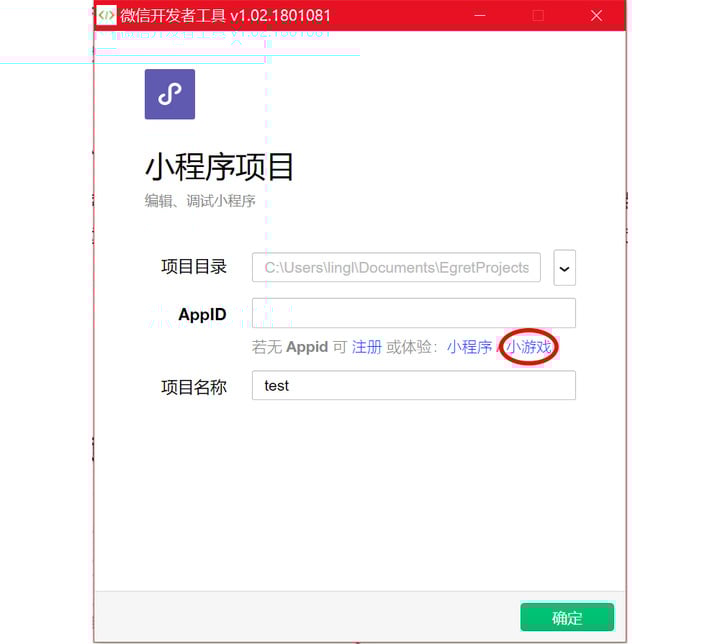The height and width of the screenshot is (644, 720).
Task: Click the WeChat DevTools title bar icon
Action: point(106,15)
